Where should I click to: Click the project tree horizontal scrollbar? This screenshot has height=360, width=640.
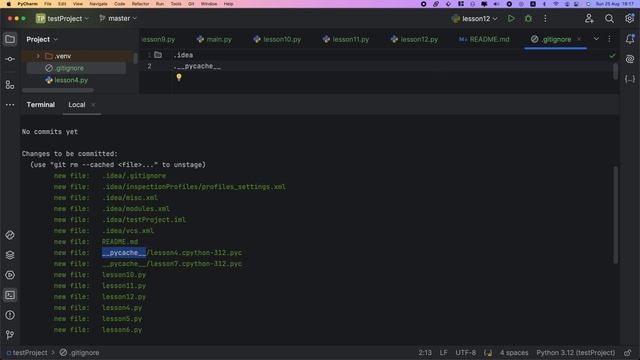58,90
